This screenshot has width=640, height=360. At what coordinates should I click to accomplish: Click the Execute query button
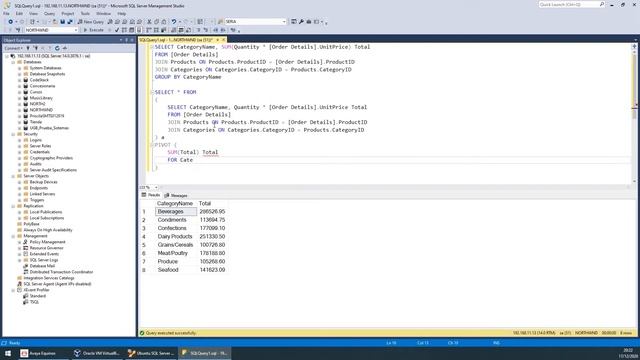(x=93, y=30)
